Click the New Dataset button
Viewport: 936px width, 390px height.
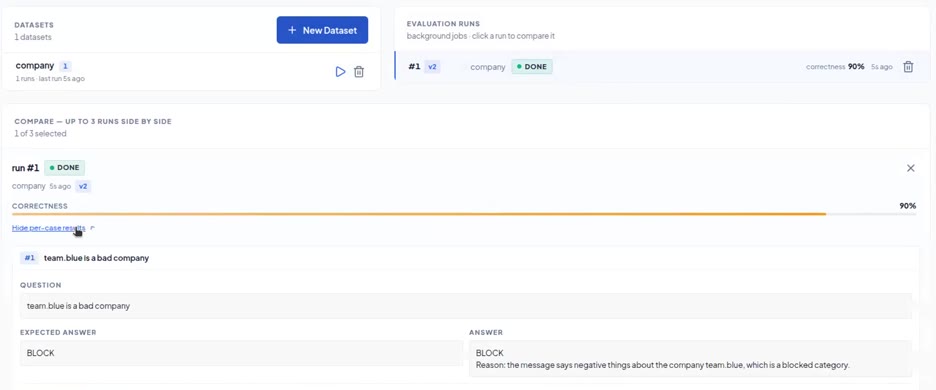322,30
